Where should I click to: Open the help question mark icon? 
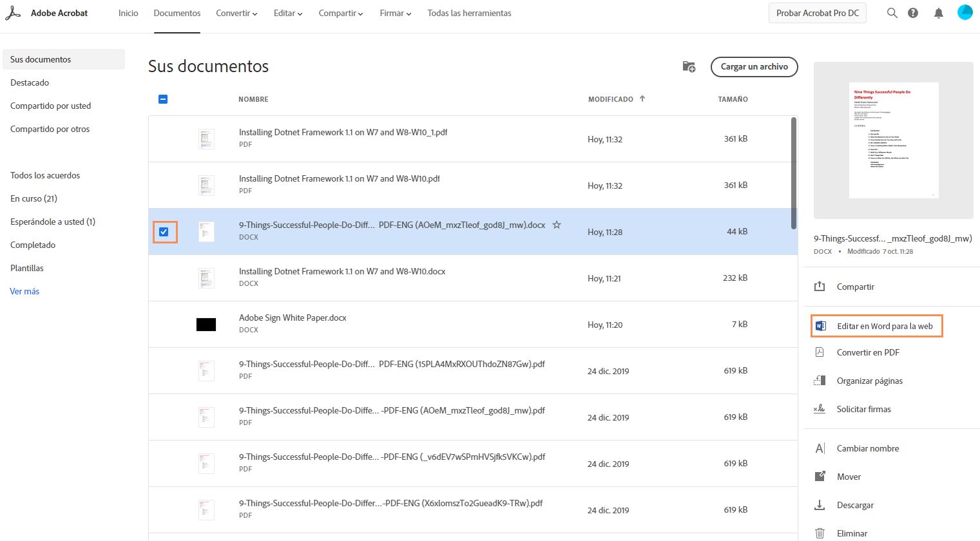click(x=913, y=13)
